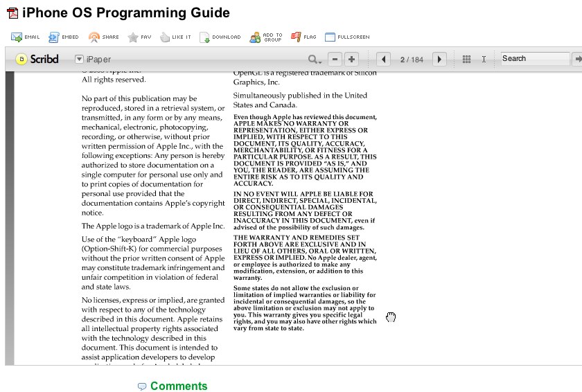
Task: Click the Search input field
Action: pyautogui.click(x=535, y=59)
